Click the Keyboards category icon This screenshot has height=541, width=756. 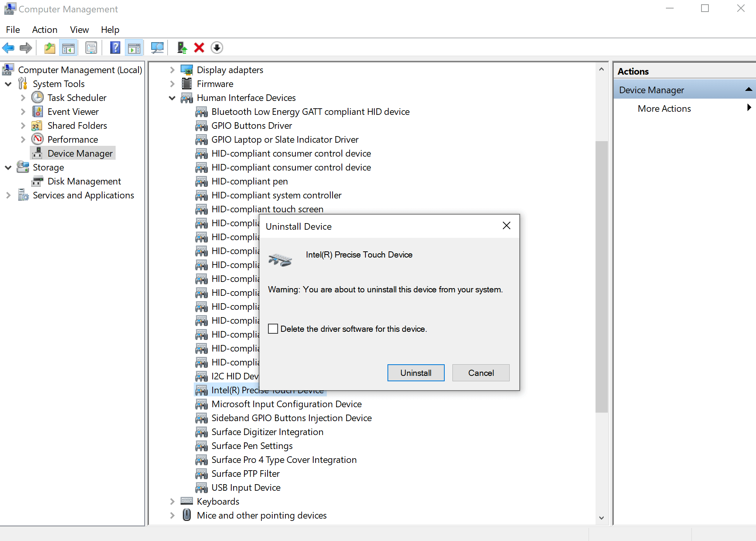(187, 501)
